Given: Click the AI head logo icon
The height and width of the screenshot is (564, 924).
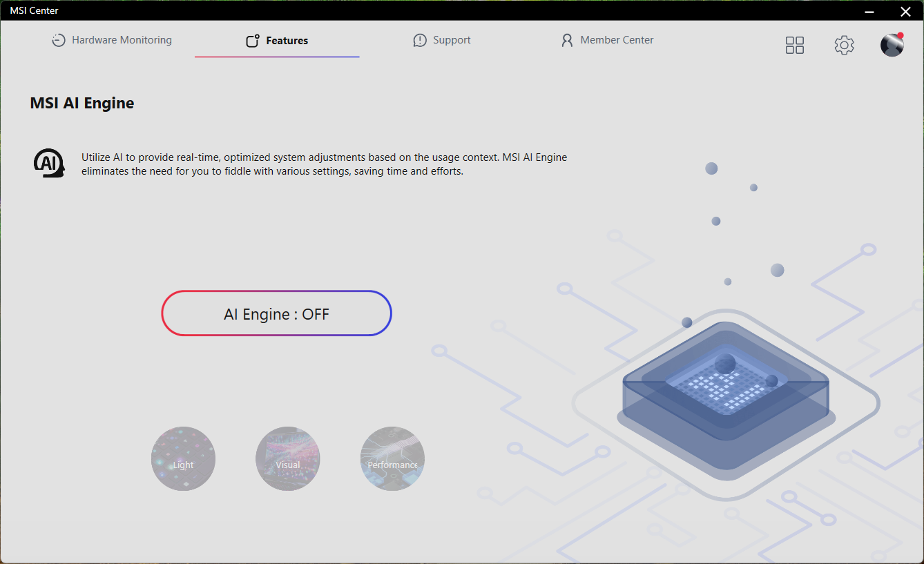Looking at the screenshot, I should click(x=49, y=164).
